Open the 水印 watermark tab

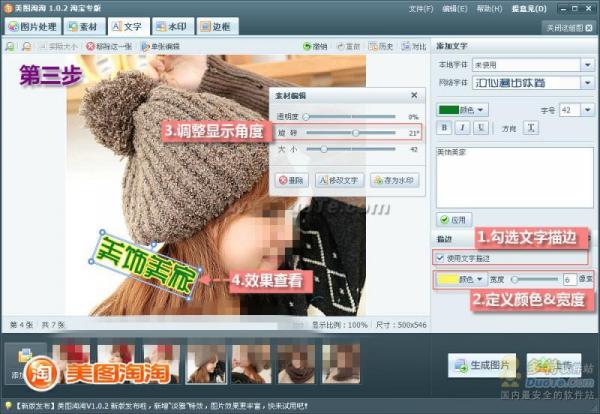coord(173,26)
